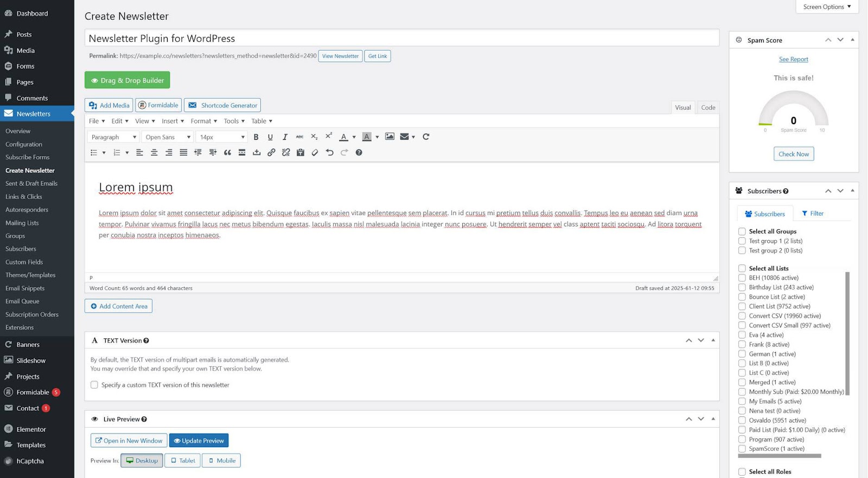
Task: Toggle bold formatting in the editor toolbar
Action: coord(256,137)
